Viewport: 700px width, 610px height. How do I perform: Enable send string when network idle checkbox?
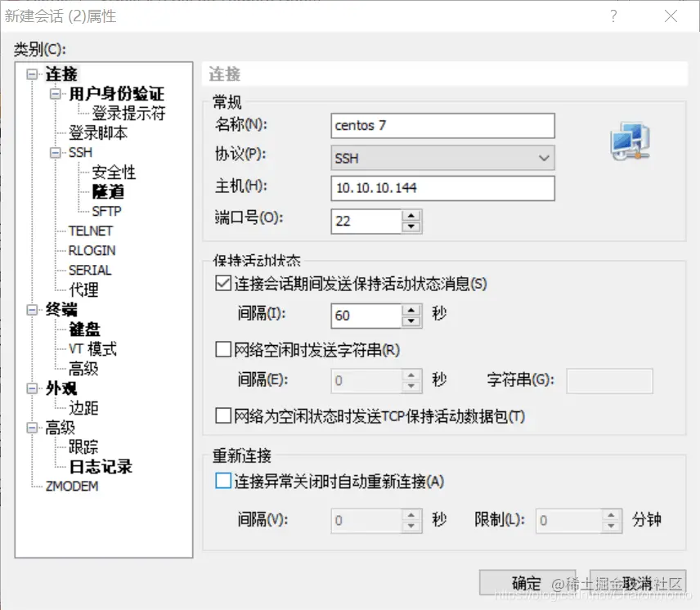coord(223,349)
